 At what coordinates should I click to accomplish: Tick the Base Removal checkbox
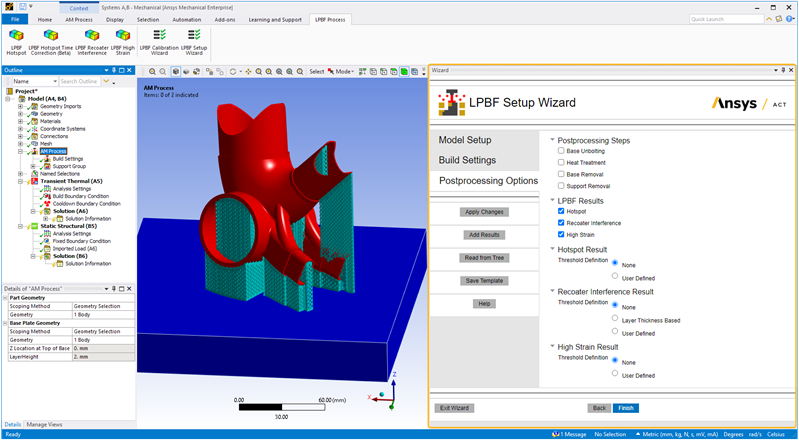tap(561, 174)
